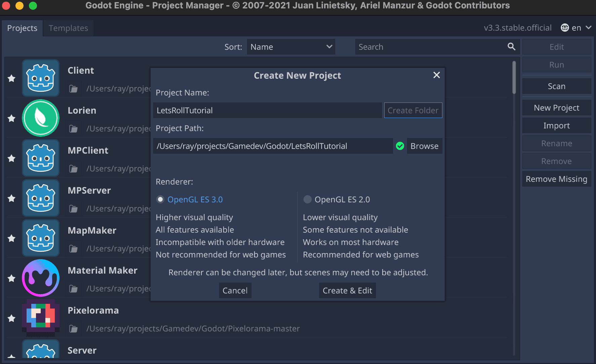Select the Pixelorama project name
Viewport: 596px width, 364px height.
93,310
